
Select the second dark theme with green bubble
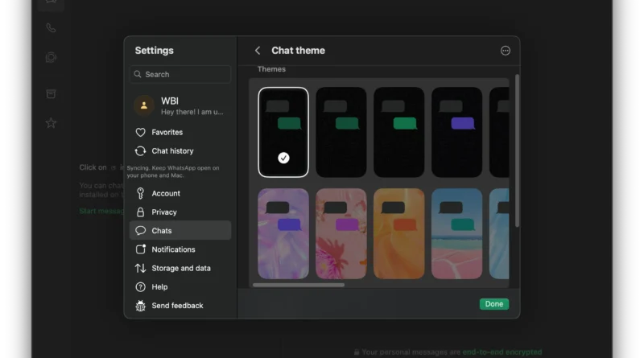[341, 132]
